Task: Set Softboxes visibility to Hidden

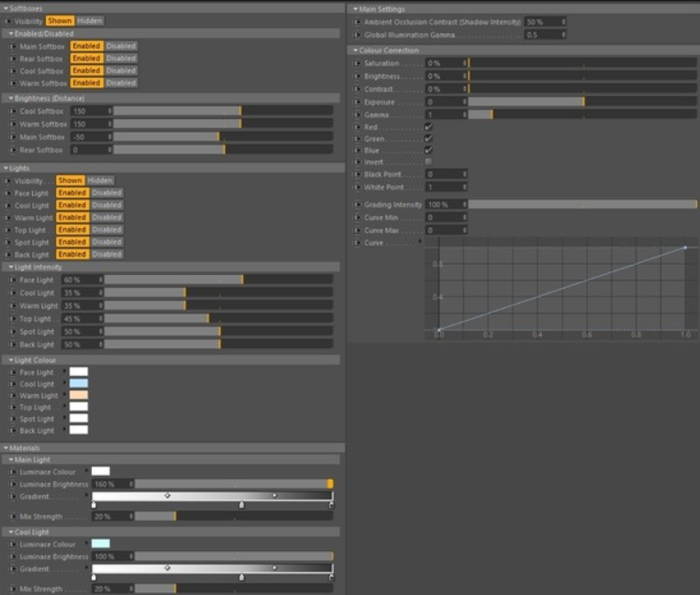Action: click(x=90, y=21)
